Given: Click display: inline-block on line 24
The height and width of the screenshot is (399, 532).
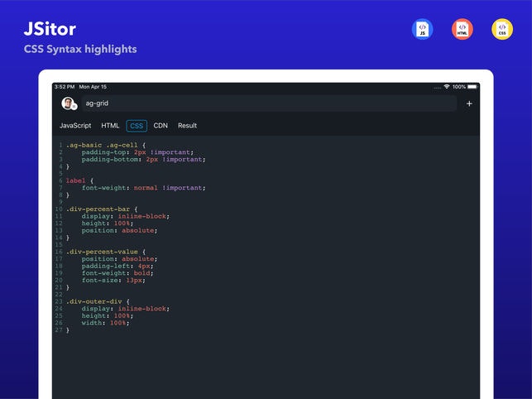Looking at the screenshot, I should pyautogui.click(x=126, y=309).
